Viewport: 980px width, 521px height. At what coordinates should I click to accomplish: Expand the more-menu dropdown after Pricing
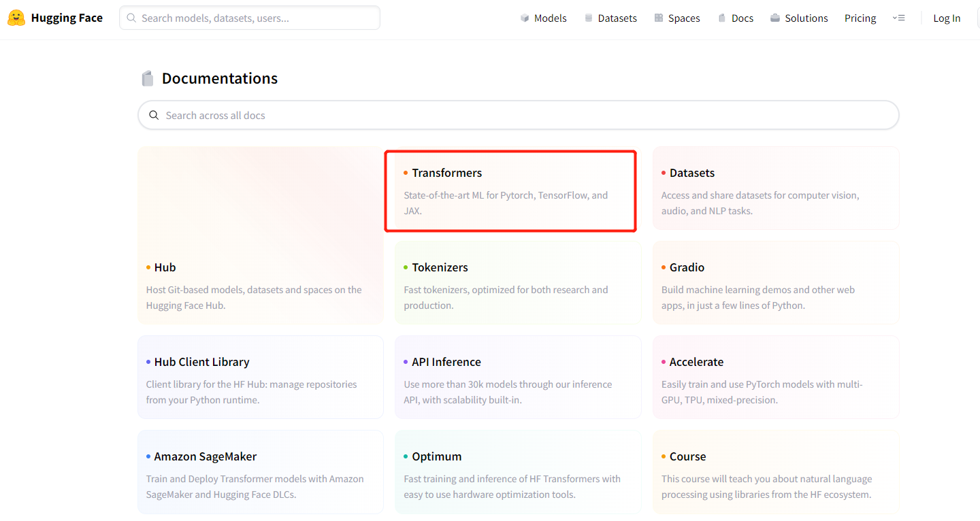click(x=898, y=18)
